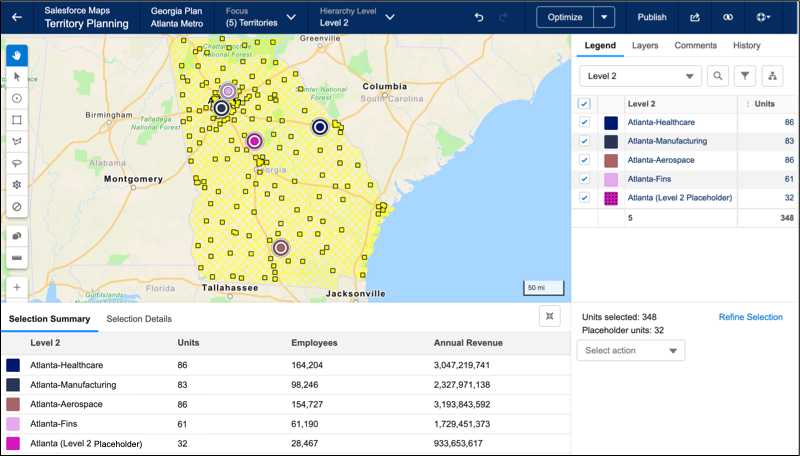Undo the last change
The width and height of the screenshot is (800, 456).
click(x=479, y=17)
